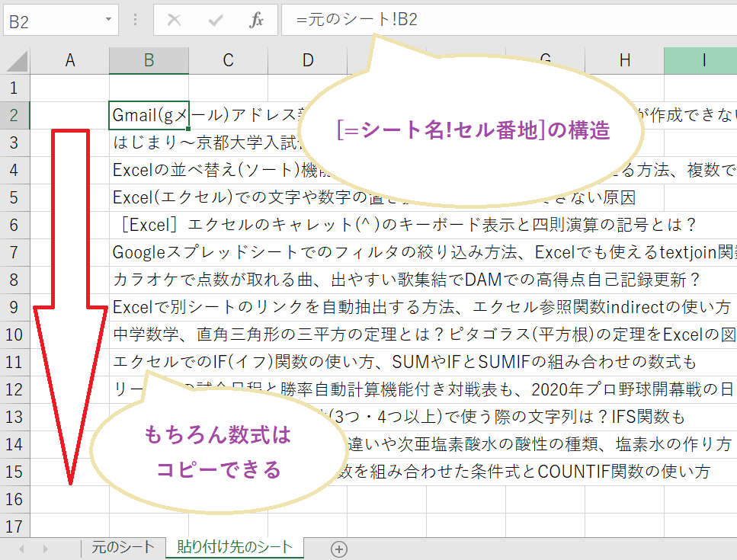
Task: Click the formula bar showing =元のシート!B2
Action: 503,21
